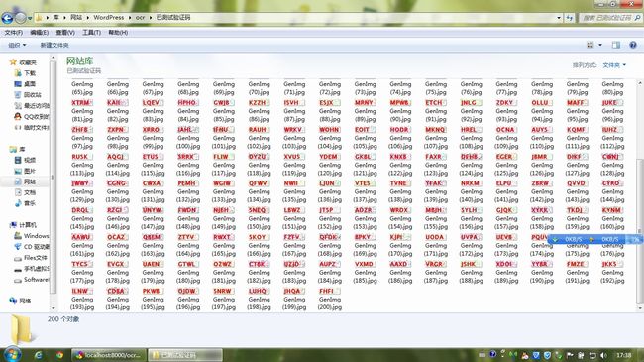The width and height of the screenshot is (644, 362).
Task: Open the Files drive in sidebar
Action: click(31, 258)
